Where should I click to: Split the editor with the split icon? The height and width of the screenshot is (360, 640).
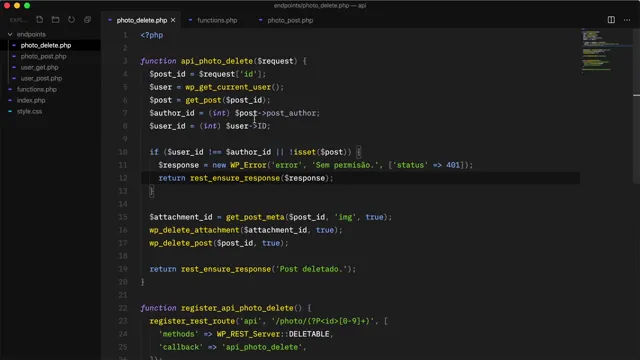tap(611, 20)
